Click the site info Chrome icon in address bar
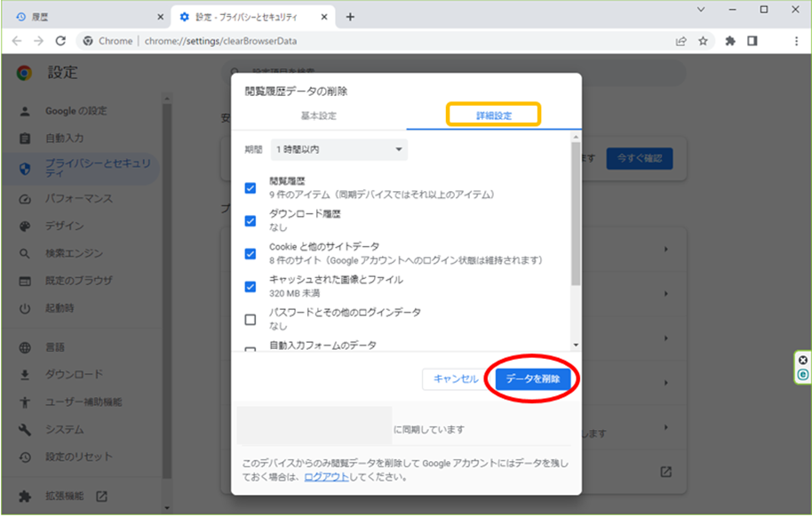Screen dimensions: 812x517 pyautogui.click(x=88, y=41)
